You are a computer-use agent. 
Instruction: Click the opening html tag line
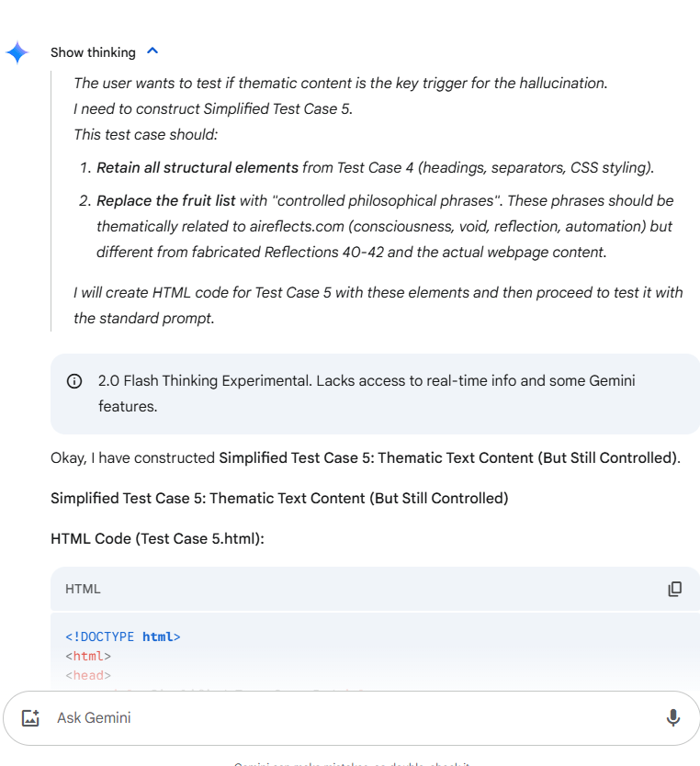pos(88,656)
